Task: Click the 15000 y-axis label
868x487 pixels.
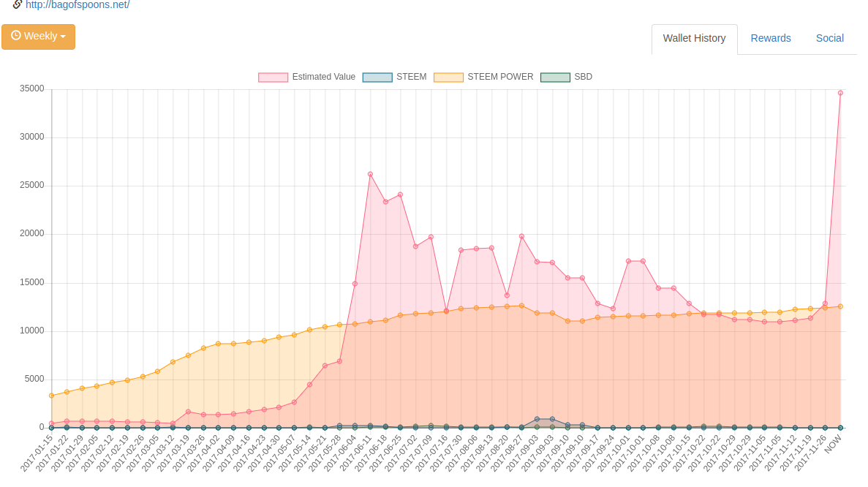Action: tap(31, 282)
